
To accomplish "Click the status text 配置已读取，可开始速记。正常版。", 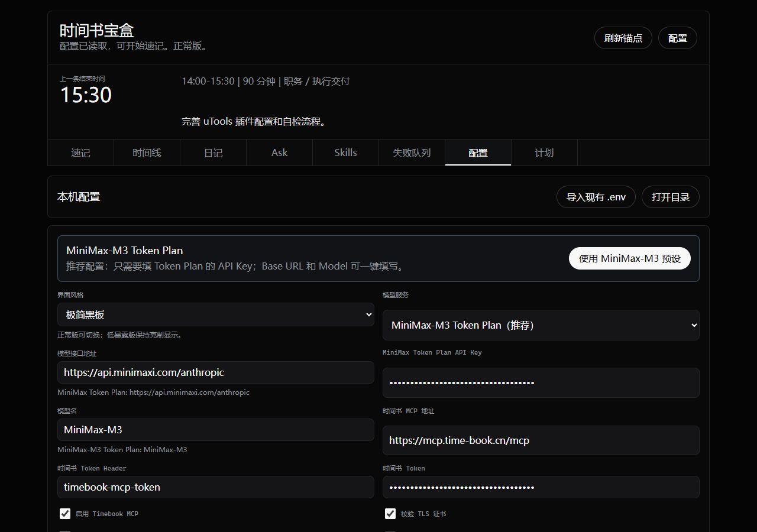I will tap(135, 46).
